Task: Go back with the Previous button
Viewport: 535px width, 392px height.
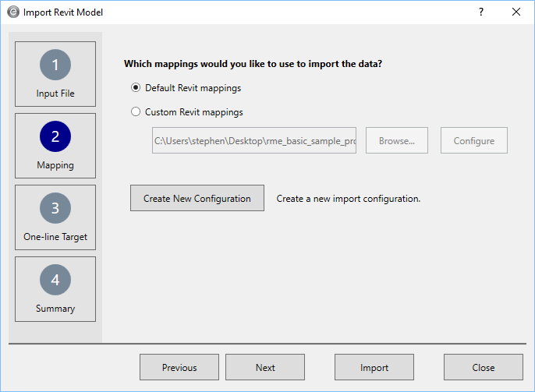Action: tap(179, 368)
